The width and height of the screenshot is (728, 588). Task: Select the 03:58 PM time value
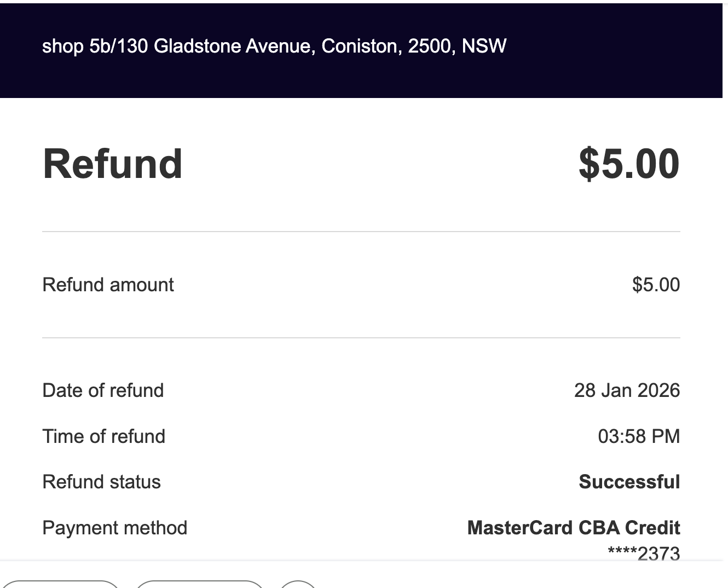point(639,436)
